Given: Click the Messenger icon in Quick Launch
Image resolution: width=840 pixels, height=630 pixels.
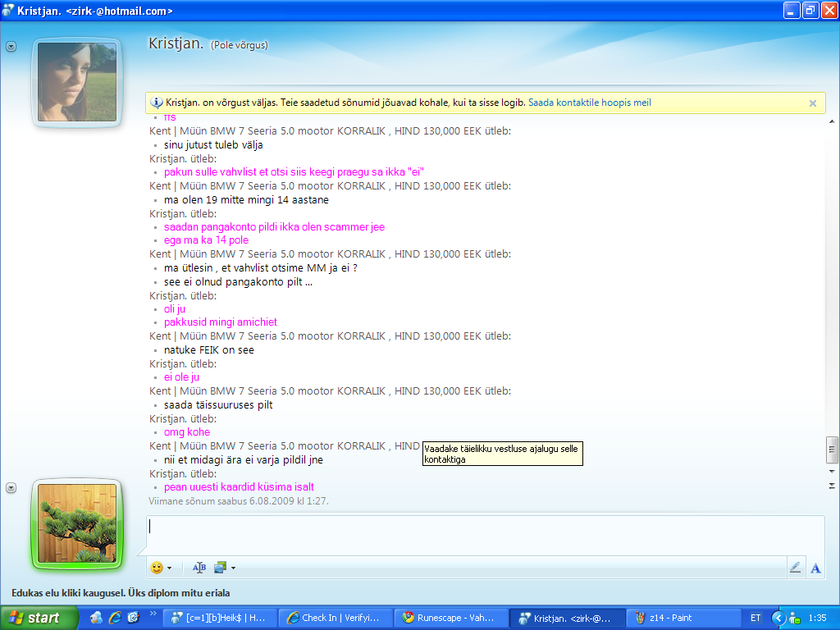Looking at the screenshot, I should pyautogui.click(x=97, y=618).
